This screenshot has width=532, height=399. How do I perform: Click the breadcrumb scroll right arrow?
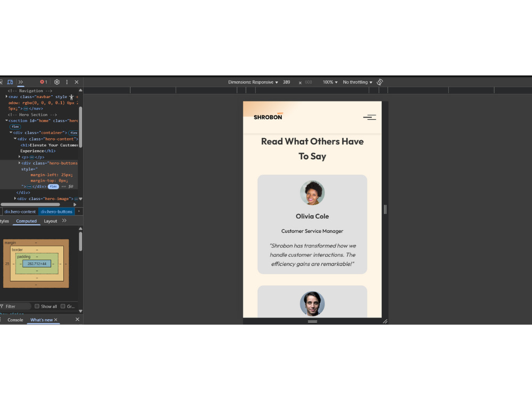coord(79,211)
